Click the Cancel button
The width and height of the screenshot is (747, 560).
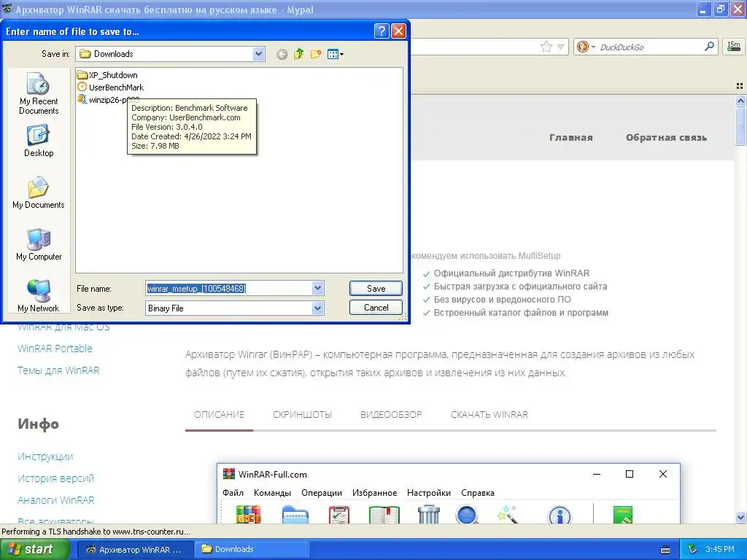[376, 308]
